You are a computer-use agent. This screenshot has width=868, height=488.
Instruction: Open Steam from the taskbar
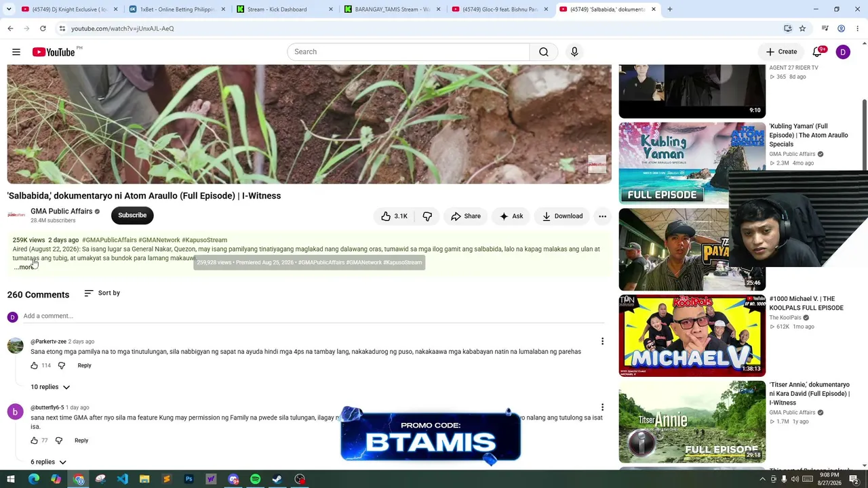click(277, 480)
